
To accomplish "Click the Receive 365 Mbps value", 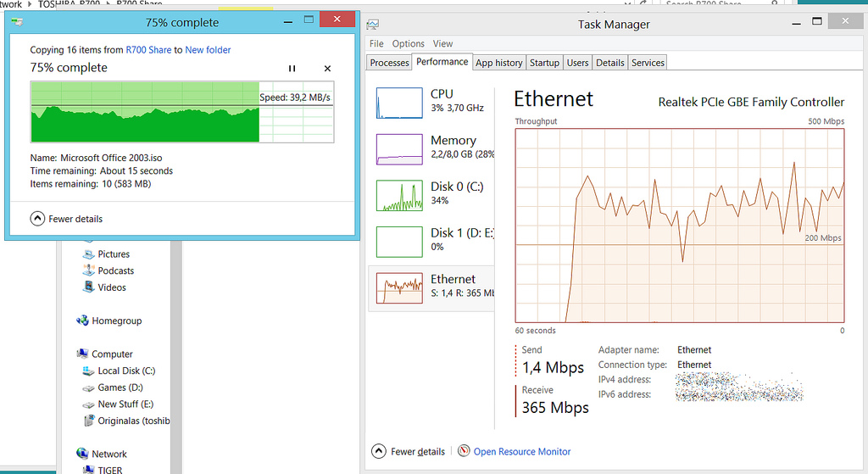I will click(x=555, y=408).
